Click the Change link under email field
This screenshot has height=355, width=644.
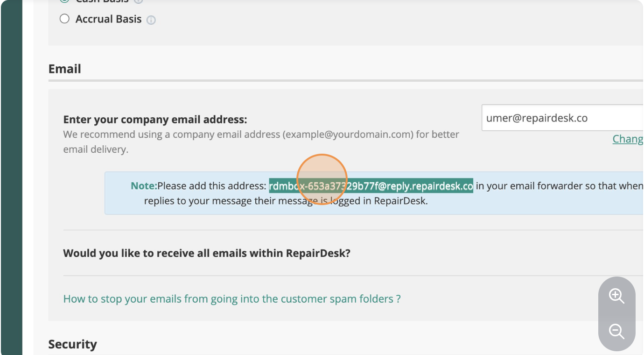tap(628, 139)
